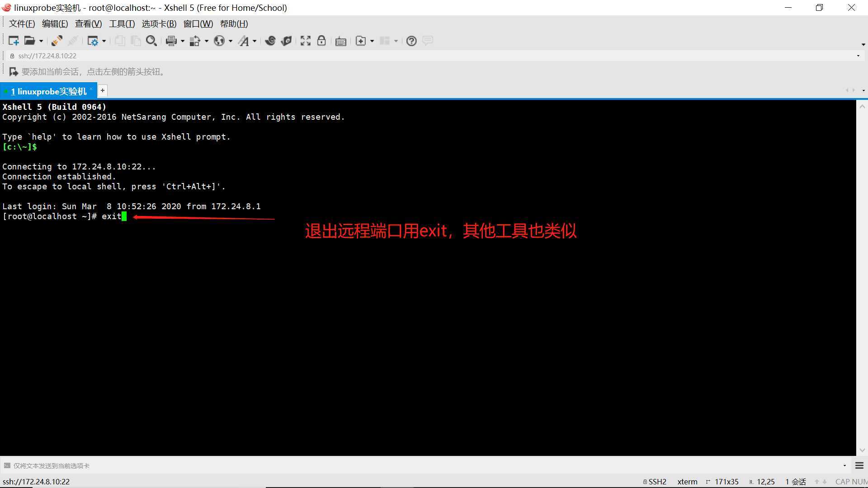Click the ssh://172.24.8.10:22 status bar text
The image size is (868, 488).
click(x=36, y=482)
